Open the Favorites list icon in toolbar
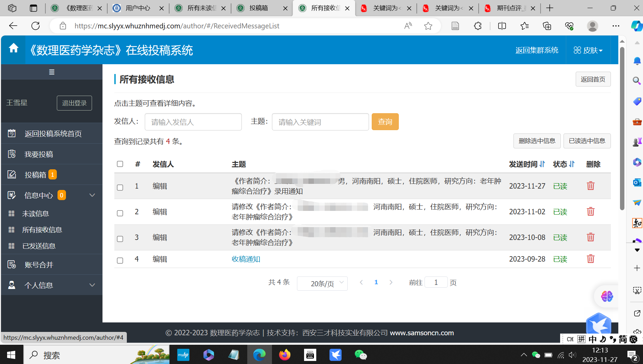The width and height of the screenshot is (643, 364). tap(525, 26)
